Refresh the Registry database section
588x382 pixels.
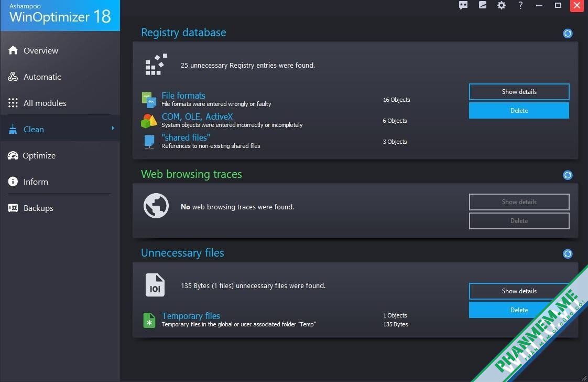pos(568,34)
